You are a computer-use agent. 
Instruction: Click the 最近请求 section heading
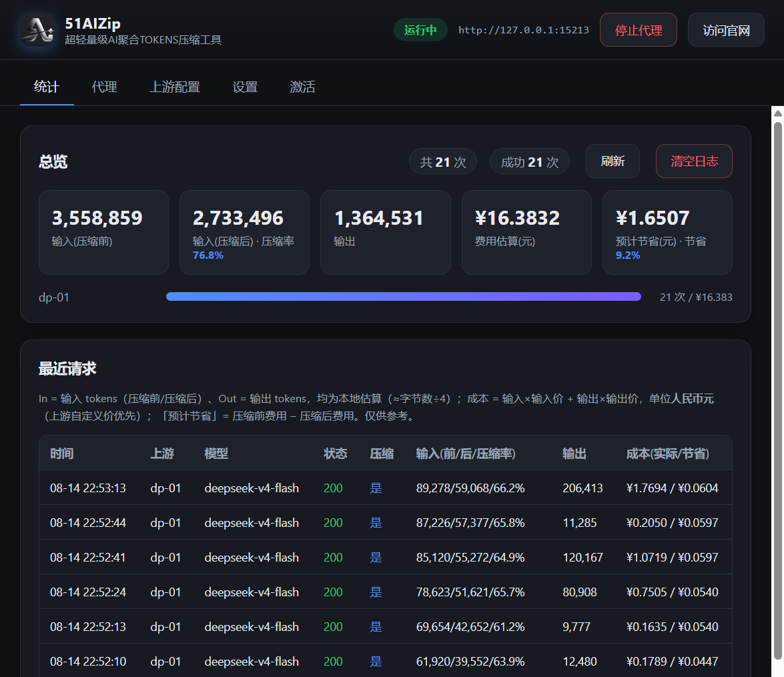(67, 369)
